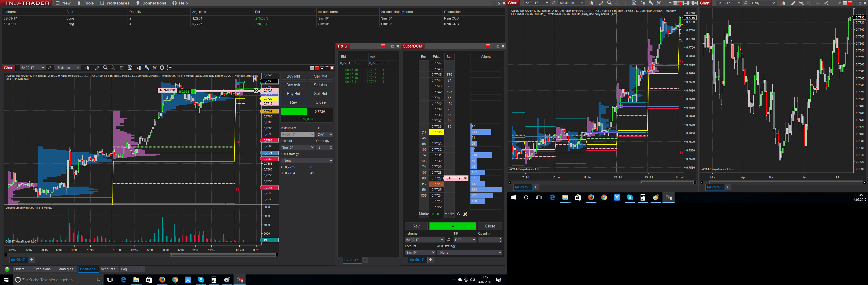Viewport: 868px width, 285px height.
Task: Search instrument in the 15 Minute chart
Action: pyautogui.click(x=50, y=68)
